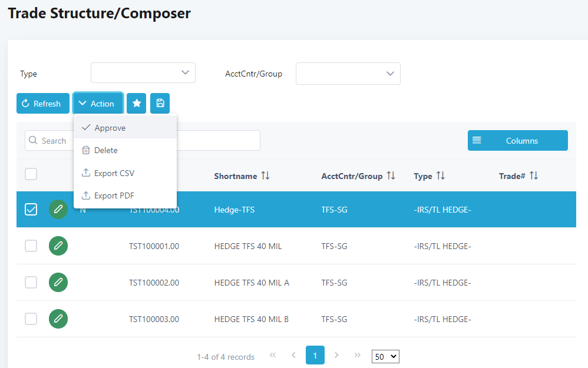Sort by the Trade# column arrows
The width and height of the screenshot is (588, 368).
534,176
